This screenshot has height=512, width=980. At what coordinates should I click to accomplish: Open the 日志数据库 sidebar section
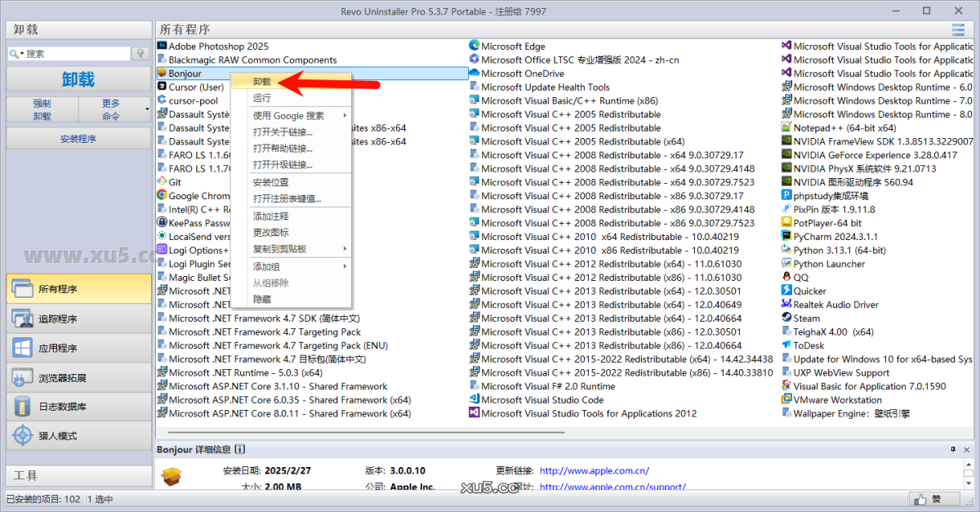[78, 406]
